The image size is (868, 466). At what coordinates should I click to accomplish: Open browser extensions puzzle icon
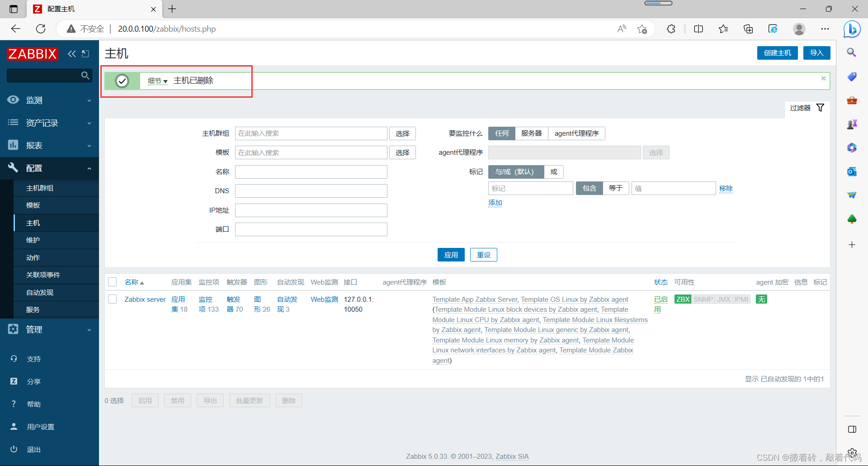point(671,29)
